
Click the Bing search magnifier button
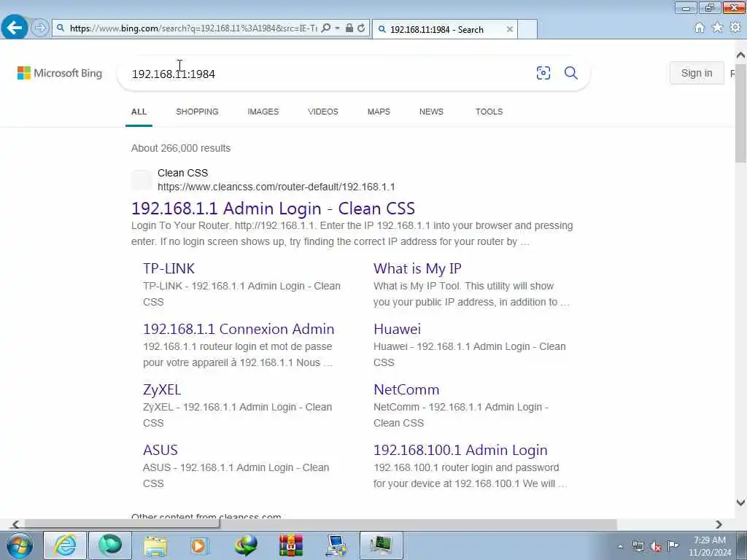(x=571, y=73)
